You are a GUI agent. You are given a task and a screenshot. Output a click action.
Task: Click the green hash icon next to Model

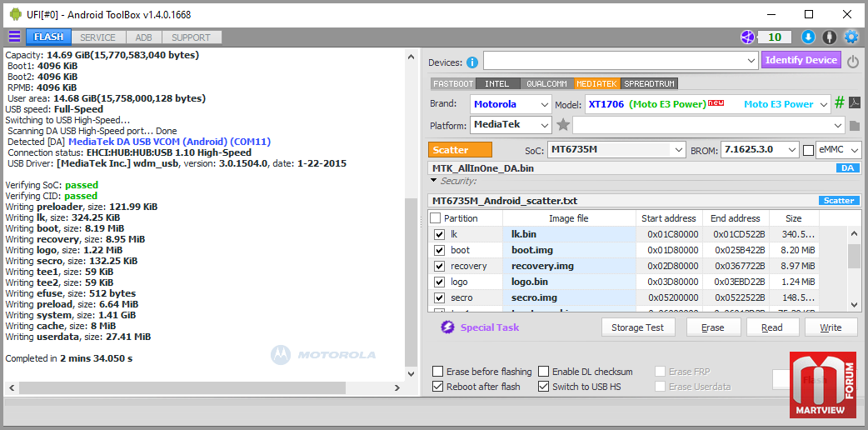pos(840,103)
